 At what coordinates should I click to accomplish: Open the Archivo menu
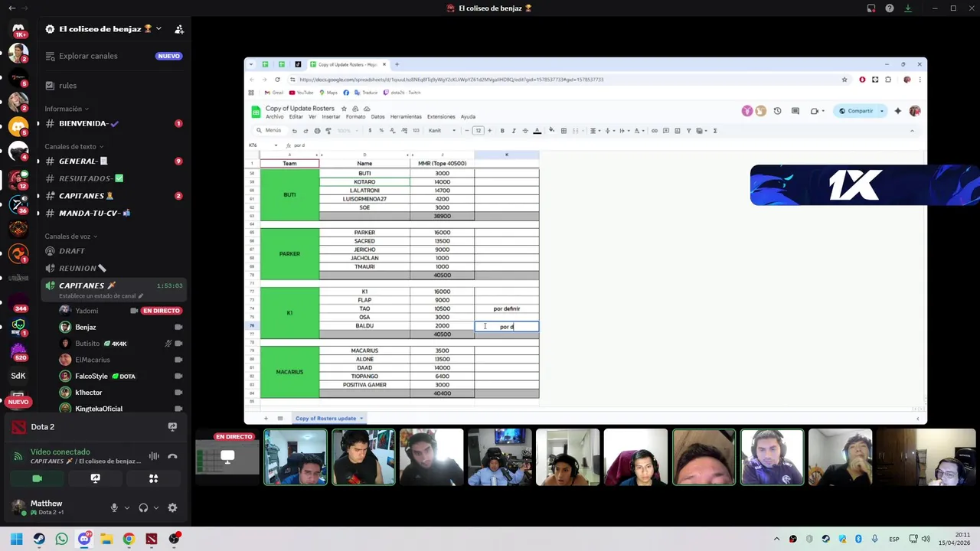[x=274, y=117]
